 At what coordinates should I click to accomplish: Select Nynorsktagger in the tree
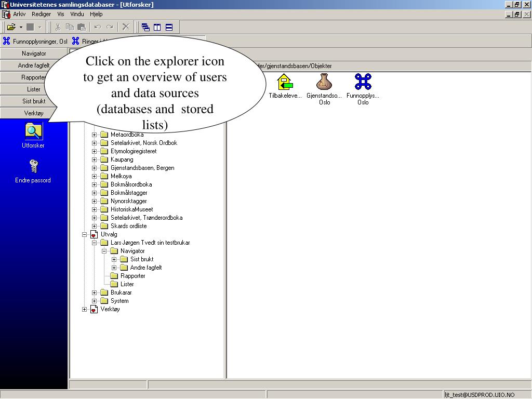click(x=129, y=201)
